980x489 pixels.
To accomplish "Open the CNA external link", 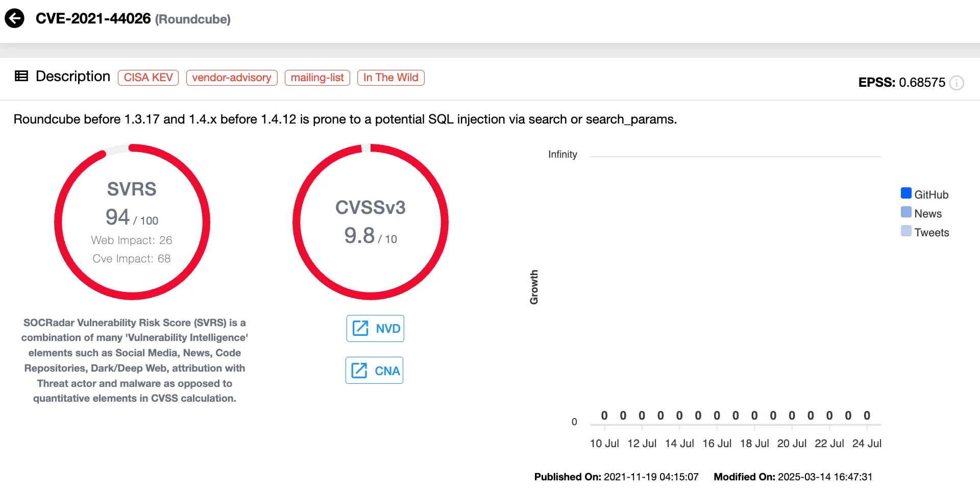I will [x=374, y=370].
